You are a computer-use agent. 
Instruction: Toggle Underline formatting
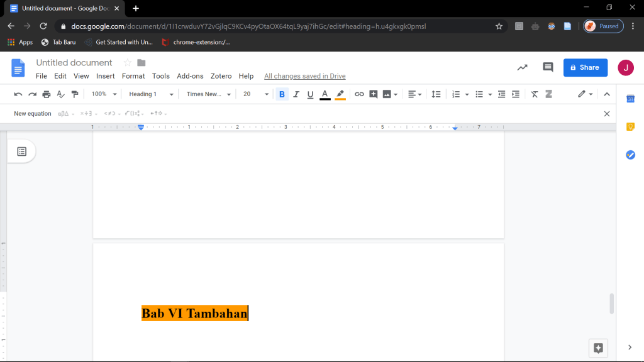tap(310, 94)
